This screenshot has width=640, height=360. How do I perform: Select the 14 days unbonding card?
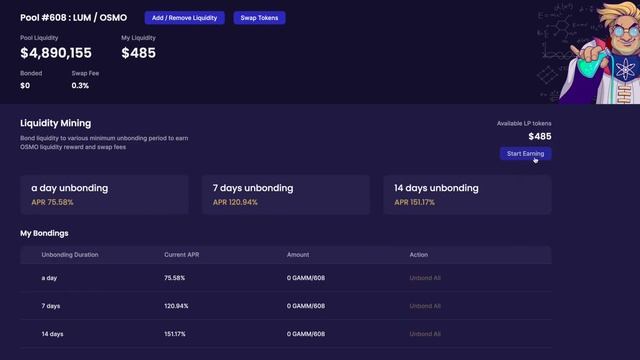(x=467, y=195)
